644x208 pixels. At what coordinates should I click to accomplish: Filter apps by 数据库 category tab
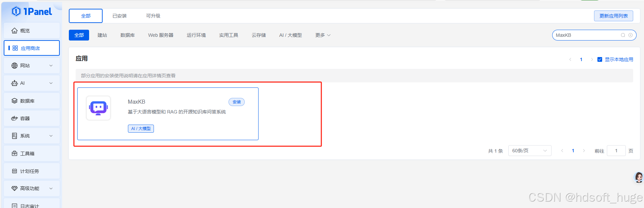click(128, 35)
